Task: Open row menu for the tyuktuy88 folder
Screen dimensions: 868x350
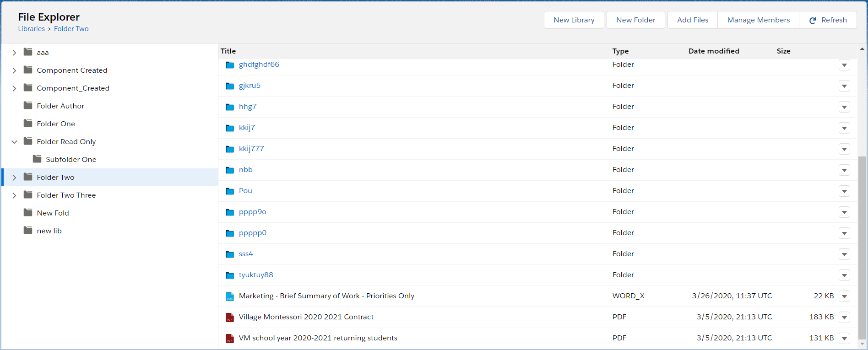Action: [844, 275]
